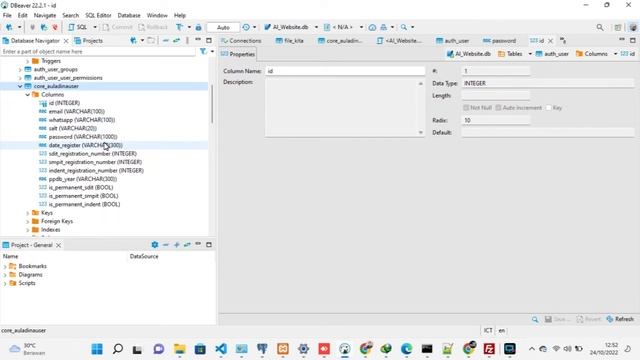Viewport: 640px width, 360px height.
Task: Toggle the Not Null checkbox
Action: click(x=466, y=108)
